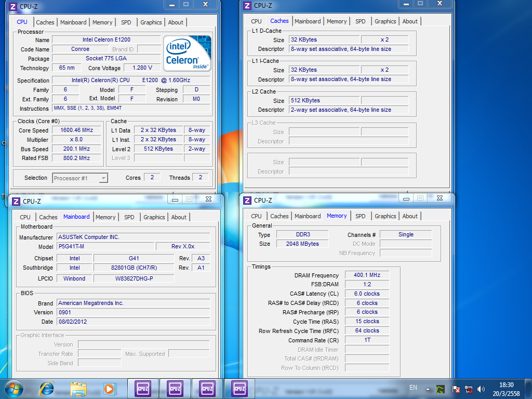Click the DRAM Frequency value field

tap(367, 275)
